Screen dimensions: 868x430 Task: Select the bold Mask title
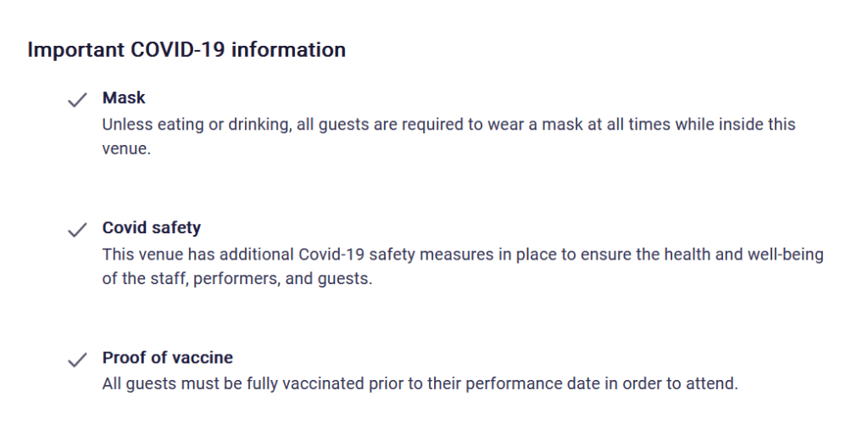124,98
